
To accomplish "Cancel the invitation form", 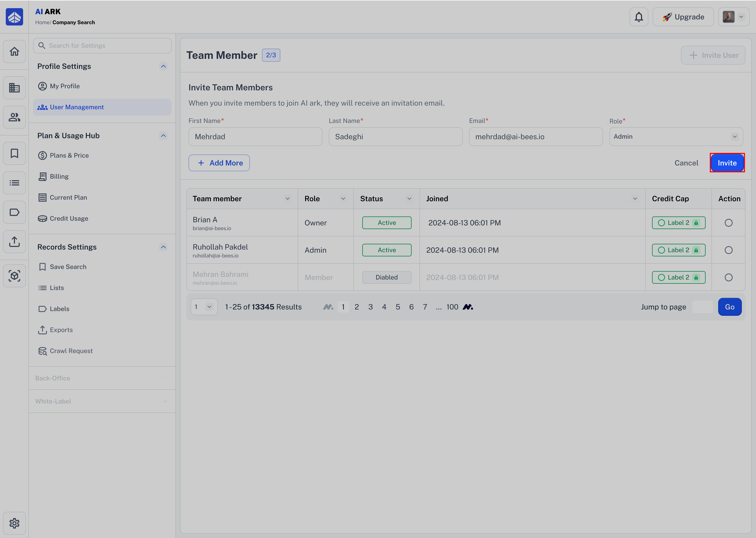I will point(686,163).
